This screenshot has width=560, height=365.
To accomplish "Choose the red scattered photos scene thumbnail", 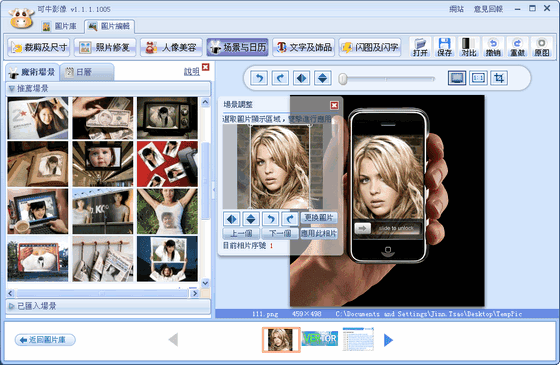I will (x=167, y=164).
